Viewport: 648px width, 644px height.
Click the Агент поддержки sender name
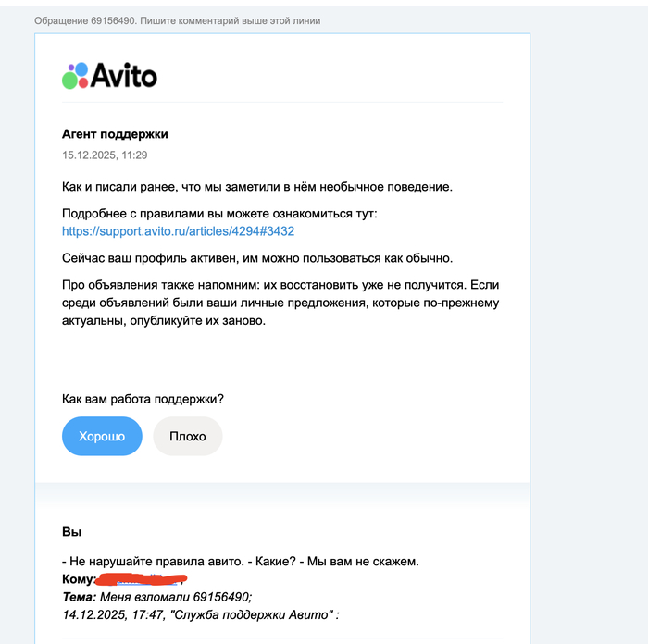pyautogui.click(x=115, y=134)
